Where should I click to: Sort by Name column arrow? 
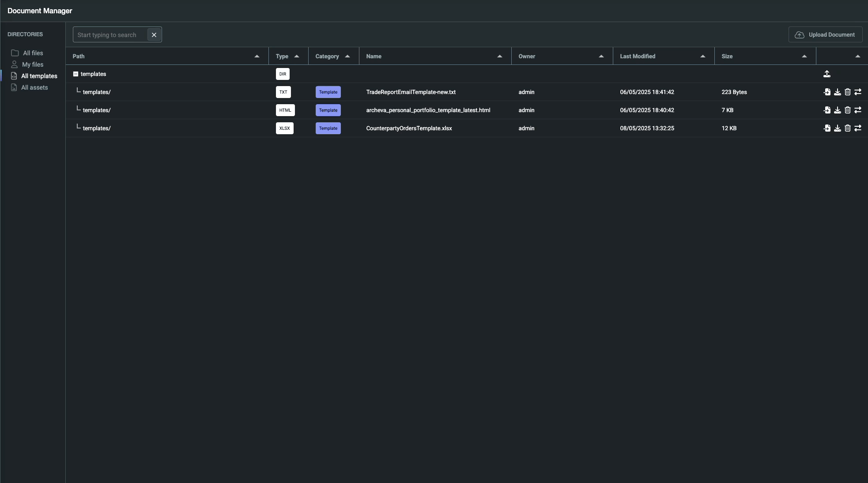pyautogui.click(x=500, y=57)
